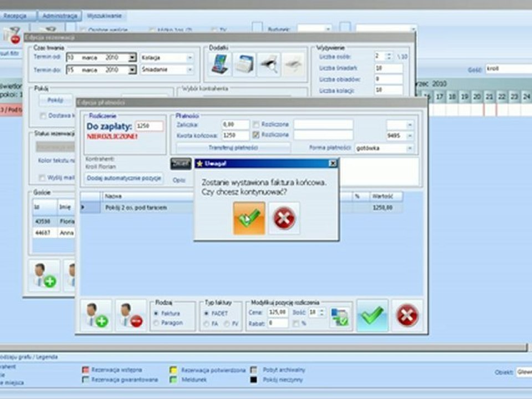
Task: Open the Śniadanie meal dropdown
Action: pyautogui.click(x=190, y=70)
